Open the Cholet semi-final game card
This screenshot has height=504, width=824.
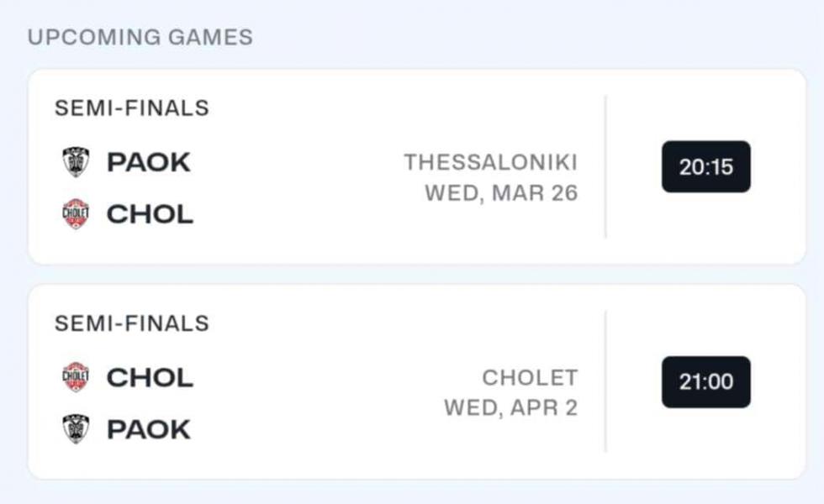tap(417, 381)
